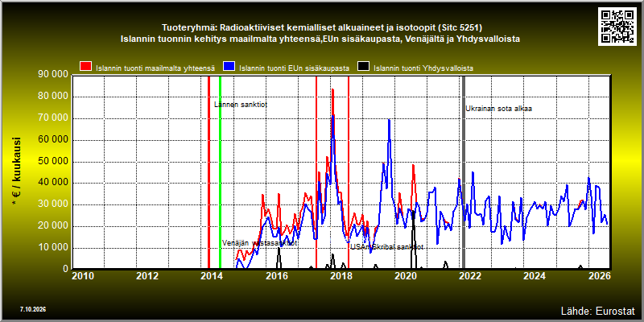Click the x-axis year '2020'
Viewport: 644px width, 322px height.
[405, 276]
